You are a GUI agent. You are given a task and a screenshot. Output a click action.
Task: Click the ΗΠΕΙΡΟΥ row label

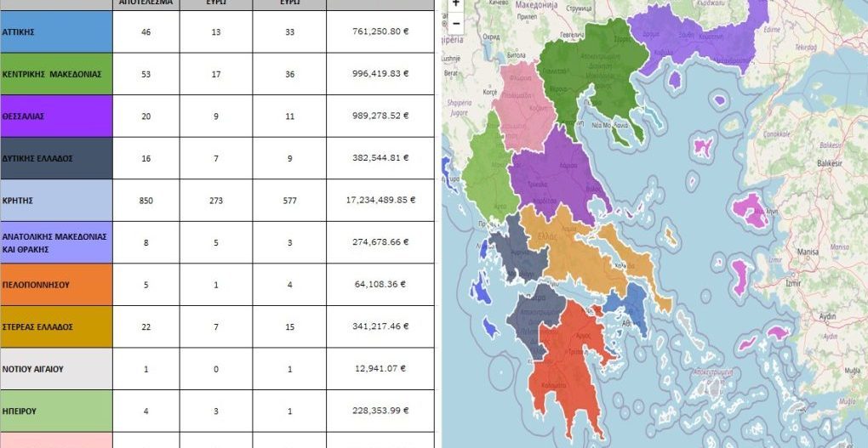coord(56,411)
